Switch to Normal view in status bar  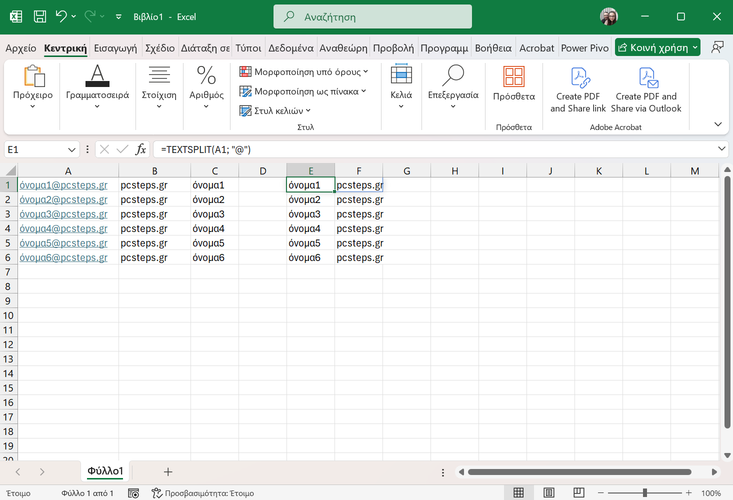[x=519, y=493]
